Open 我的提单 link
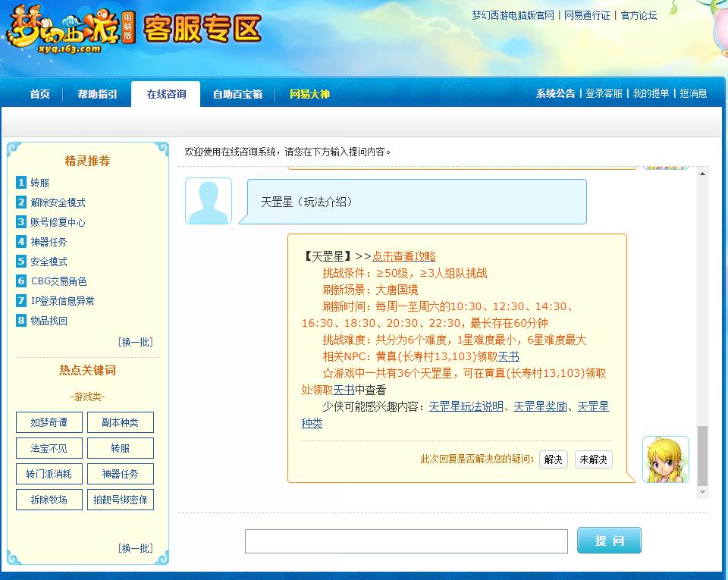 651,94
